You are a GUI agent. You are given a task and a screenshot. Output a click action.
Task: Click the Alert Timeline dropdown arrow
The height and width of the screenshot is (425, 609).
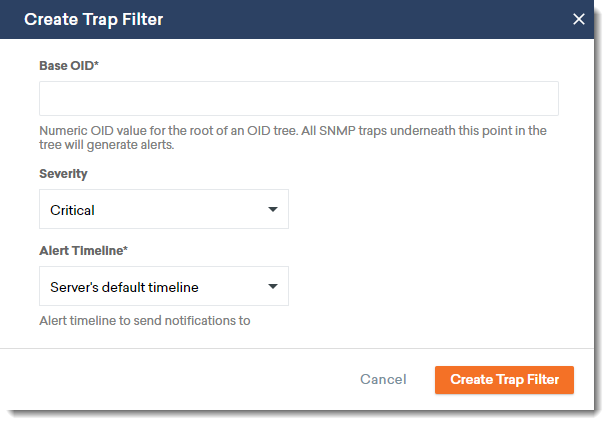click(x=273, y=287)
